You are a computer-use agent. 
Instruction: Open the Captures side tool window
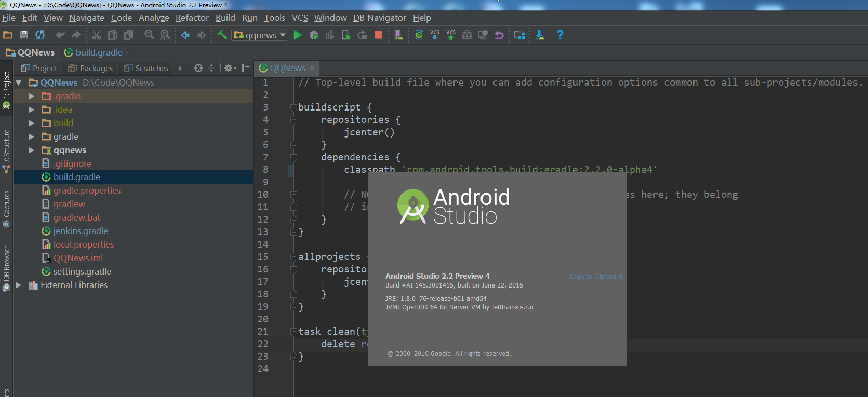pos(6,209)
